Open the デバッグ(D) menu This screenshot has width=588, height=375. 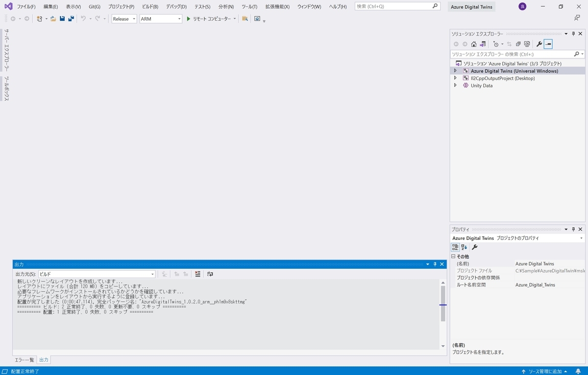pyautogui.click(x=176, y=6)
